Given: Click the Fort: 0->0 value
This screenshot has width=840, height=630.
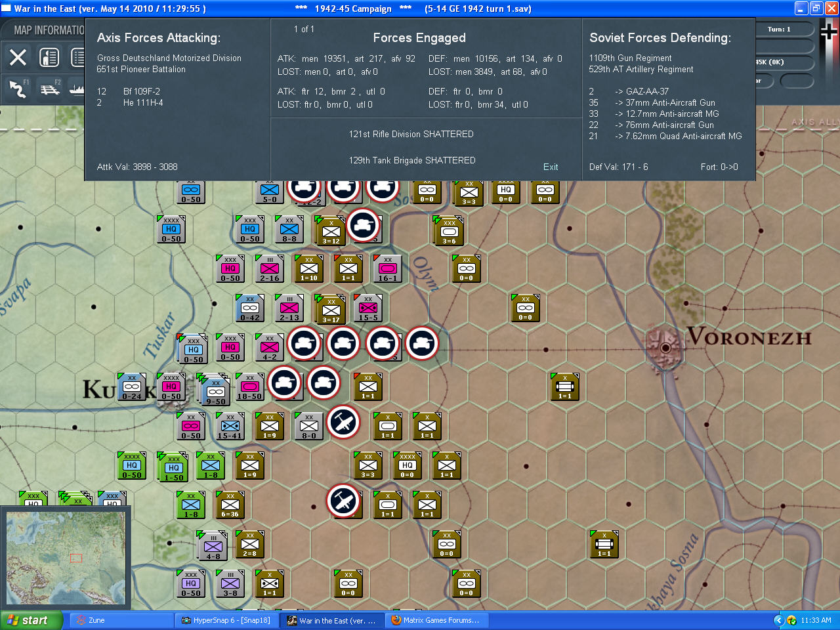Looking at the screenshot, I should coord(719,167).
